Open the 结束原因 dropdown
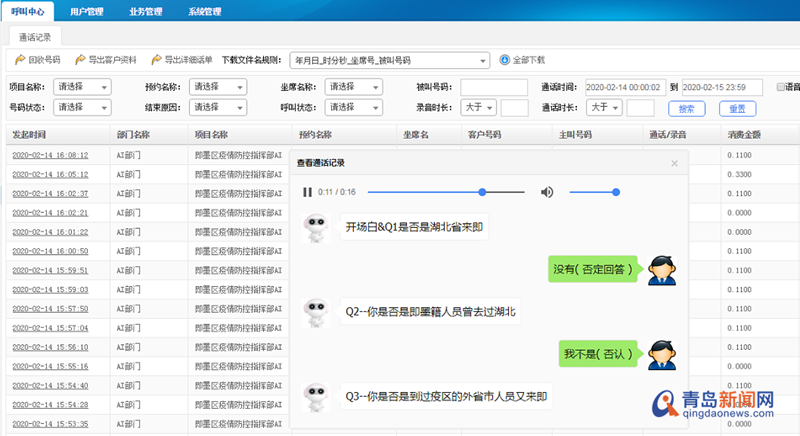This screenshot has width=800, height=436. tap(218, 107)
